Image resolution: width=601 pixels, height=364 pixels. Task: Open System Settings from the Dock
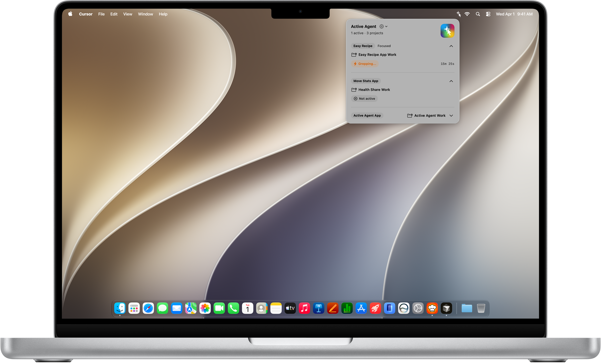coord(418,308)
